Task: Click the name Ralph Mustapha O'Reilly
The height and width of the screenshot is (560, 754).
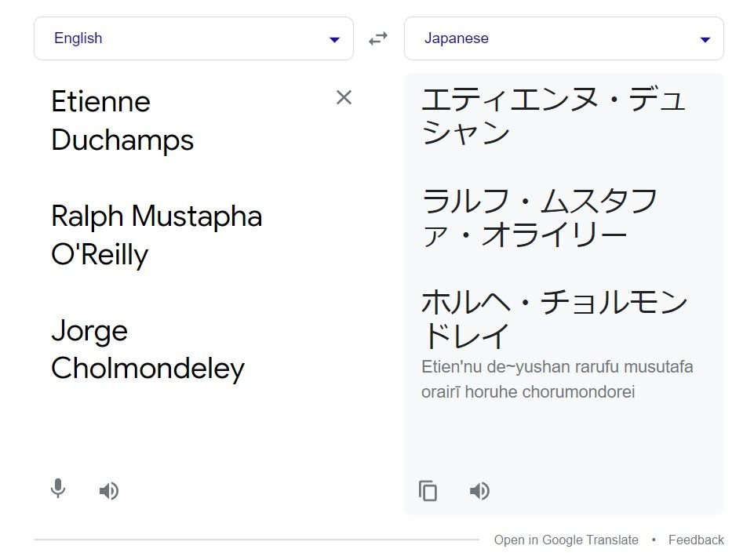Action: [157, 235]
